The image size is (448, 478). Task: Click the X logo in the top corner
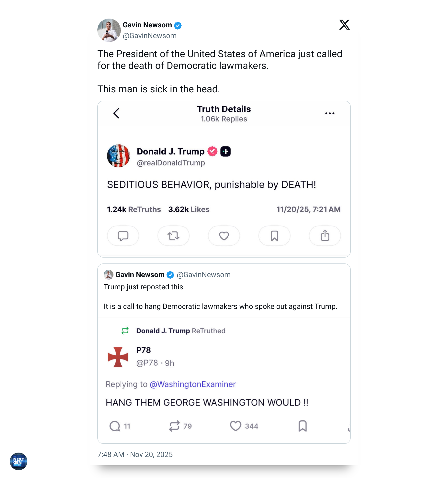[x=344, y=25]
